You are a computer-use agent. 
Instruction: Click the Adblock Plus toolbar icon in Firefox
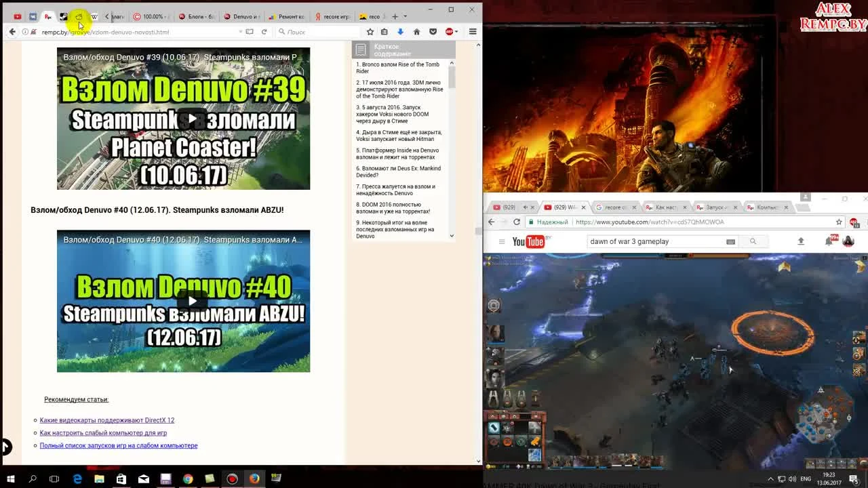pos(449,31)
